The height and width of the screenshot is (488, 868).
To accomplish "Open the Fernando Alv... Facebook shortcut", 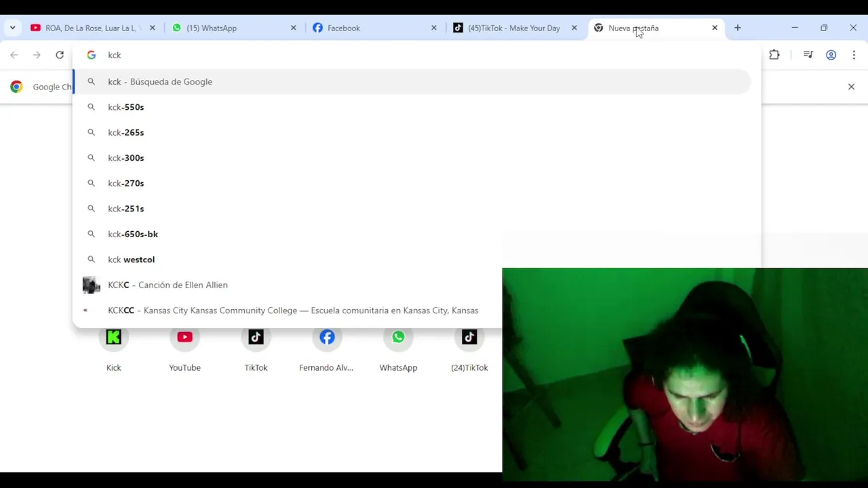I will pyautogui.click(x=327, y=348).
